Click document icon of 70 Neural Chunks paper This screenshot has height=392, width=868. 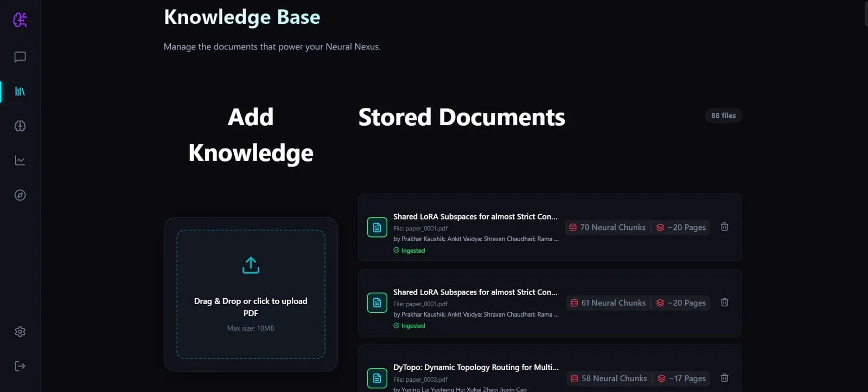(x=377, y=227)
